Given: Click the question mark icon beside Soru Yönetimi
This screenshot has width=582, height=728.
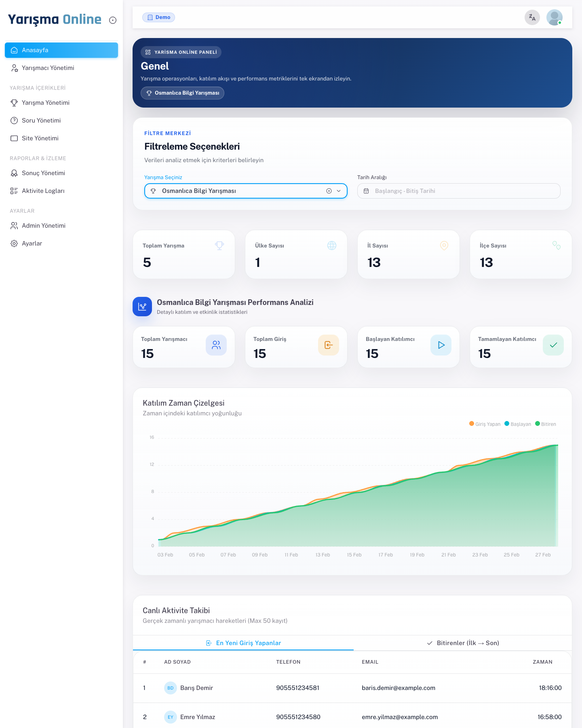Looking at the screenshot, I should [x=14, y=121].
